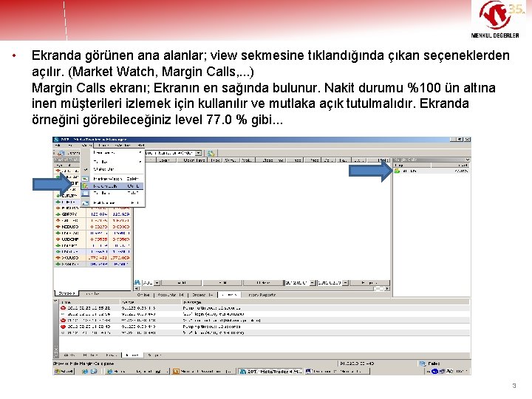The image size is (532, 399).
Task: Open the second date field dropdown arrow
Action: (345, 282)
